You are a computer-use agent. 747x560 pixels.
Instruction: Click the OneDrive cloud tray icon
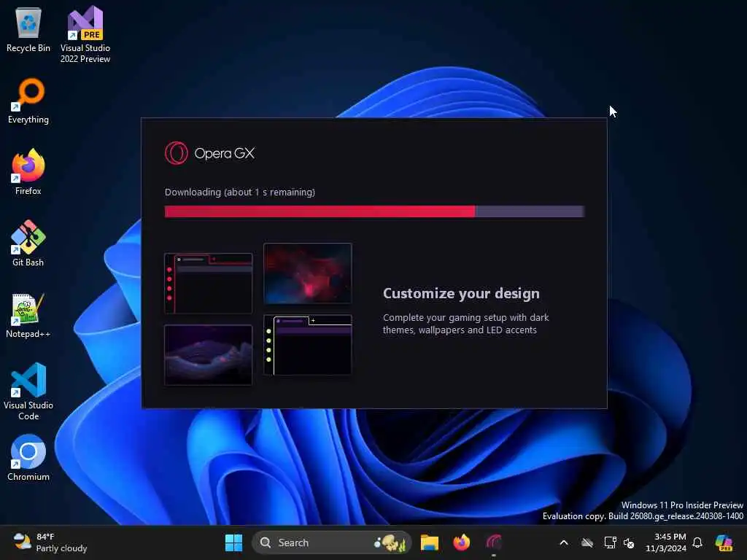(x=587, y=542)
